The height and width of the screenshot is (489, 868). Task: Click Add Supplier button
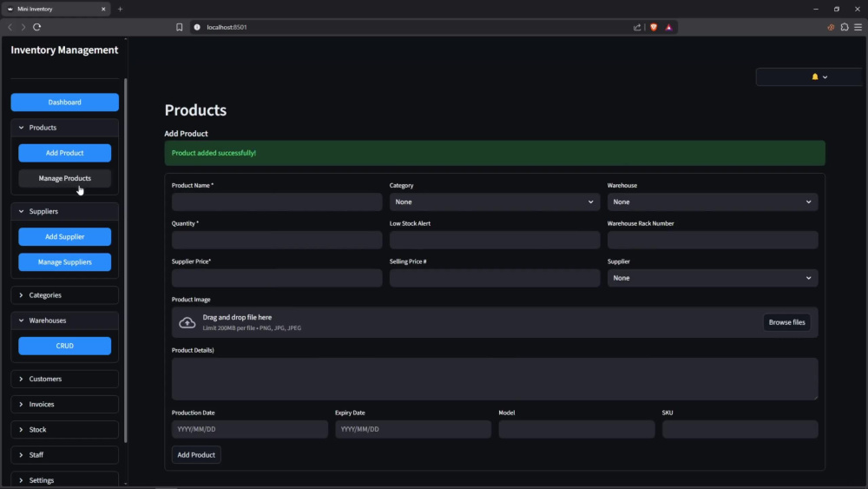pyautogui.click(x=65, y=237)
